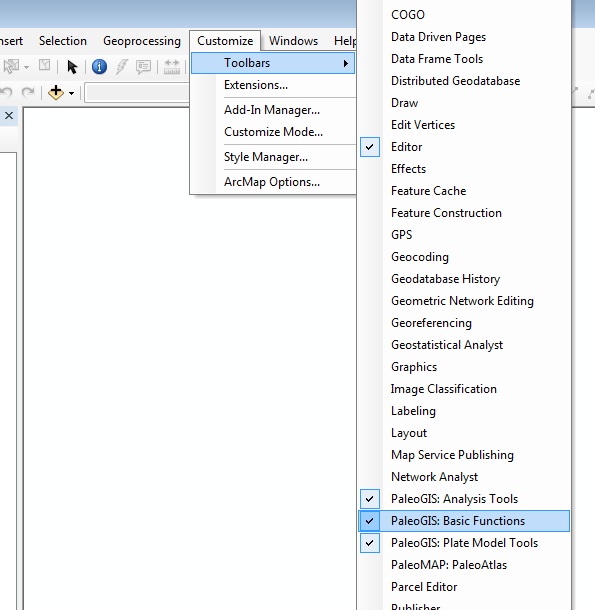The width and height of the screenshot is (595, 610).
Task: Click the HTML Popup tool icon
Action: (x=144, y=67)
